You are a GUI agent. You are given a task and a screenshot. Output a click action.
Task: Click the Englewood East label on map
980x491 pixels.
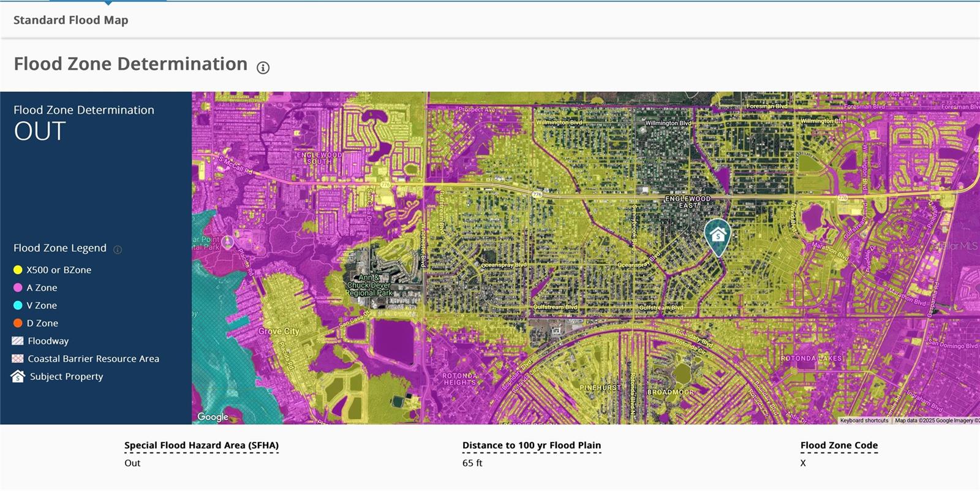[688, 202]
